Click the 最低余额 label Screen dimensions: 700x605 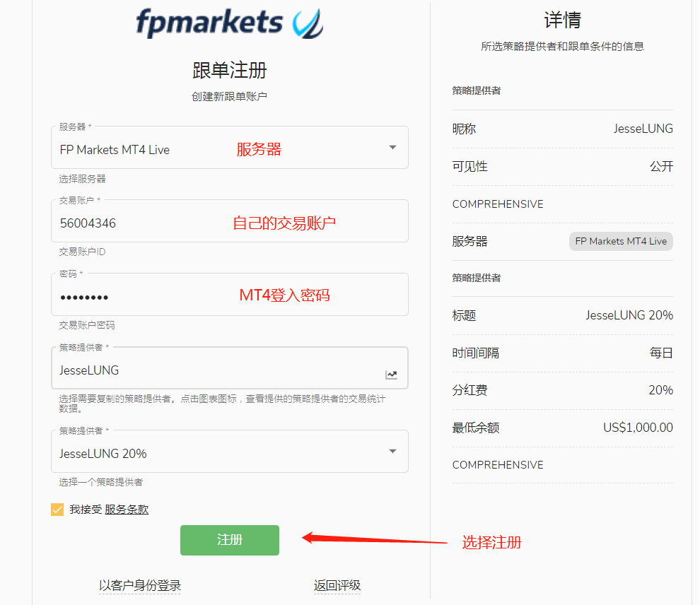tap(475, 428)
